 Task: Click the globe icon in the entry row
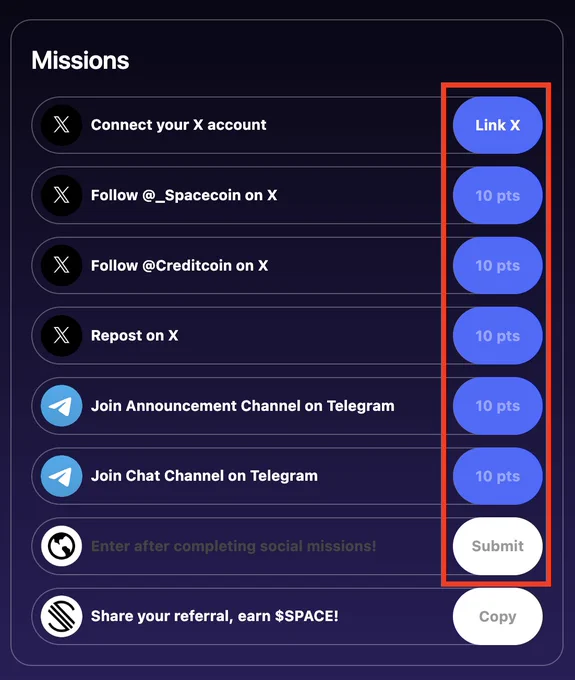pyautogui.click(x=62, y=546)
